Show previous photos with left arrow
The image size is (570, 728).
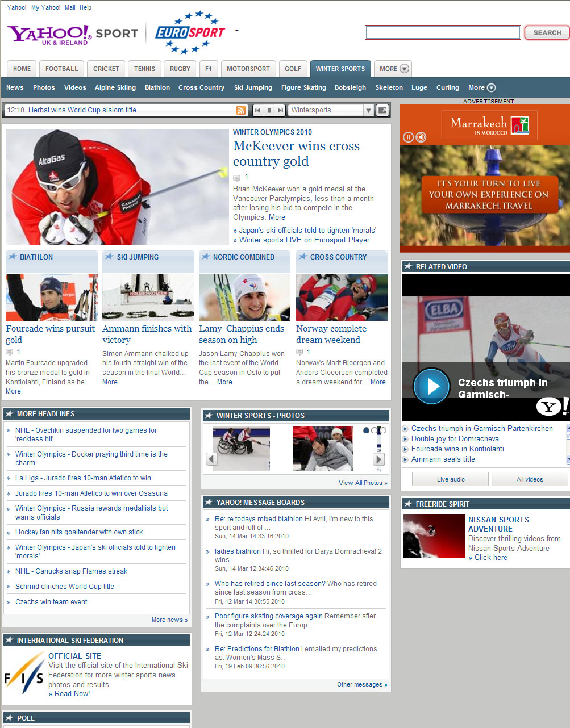click(211, 459)
